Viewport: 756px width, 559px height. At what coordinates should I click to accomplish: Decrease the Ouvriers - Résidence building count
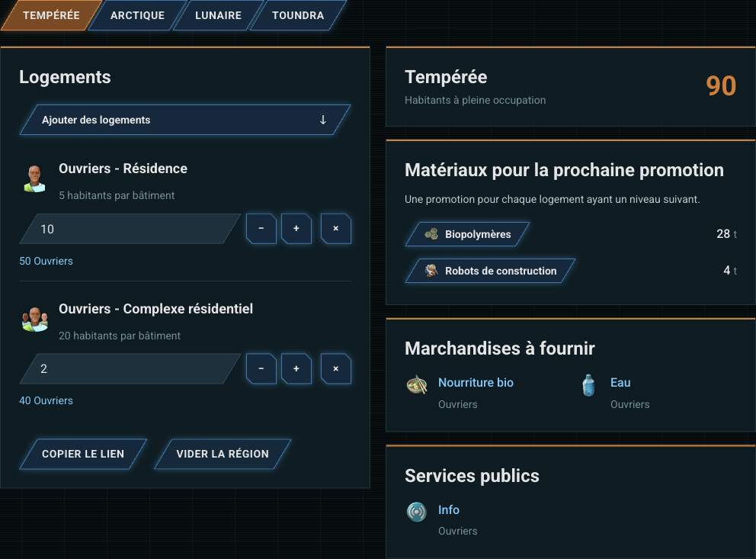(261, 229)
